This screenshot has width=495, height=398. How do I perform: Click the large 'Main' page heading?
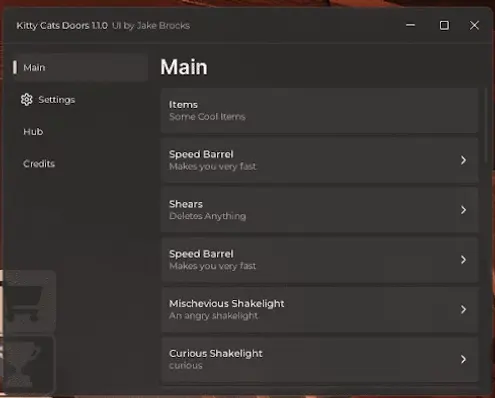point(184,67)
